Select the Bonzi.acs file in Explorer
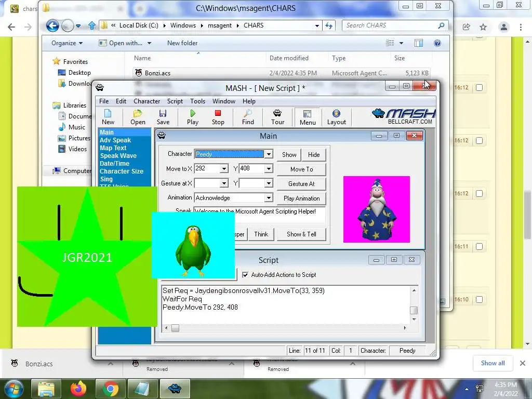532x399 pixels. [281, 73]
